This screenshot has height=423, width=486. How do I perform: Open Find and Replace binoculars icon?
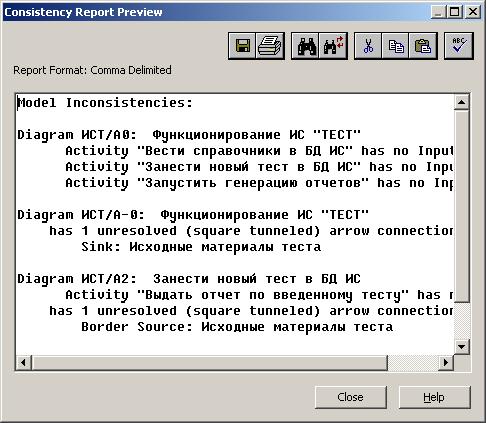(x=333, y=46)
